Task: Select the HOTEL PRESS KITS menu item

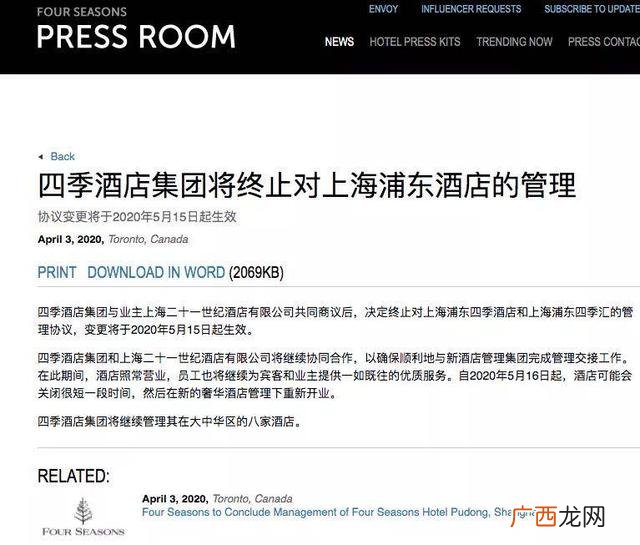Action: point(415,42)
